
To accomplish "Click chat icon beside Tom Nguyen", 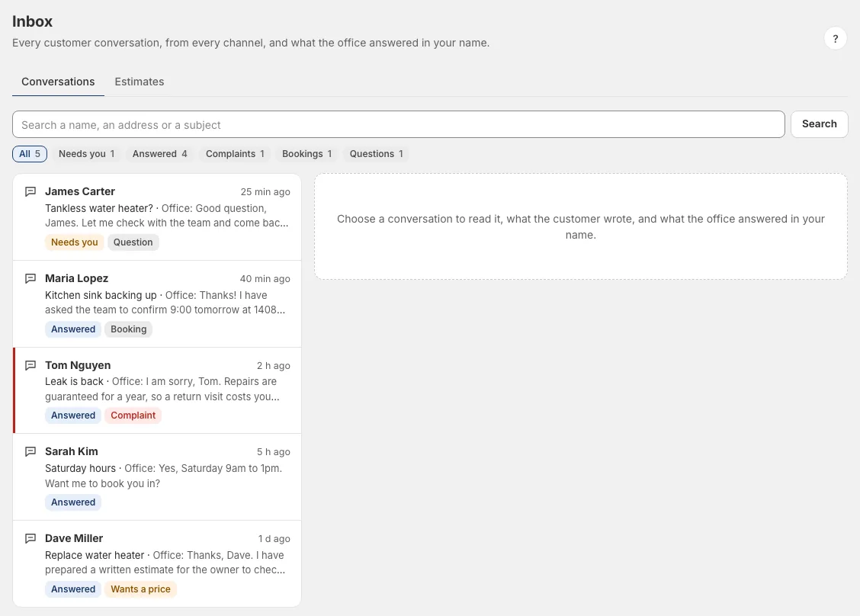I will (30, 365).
